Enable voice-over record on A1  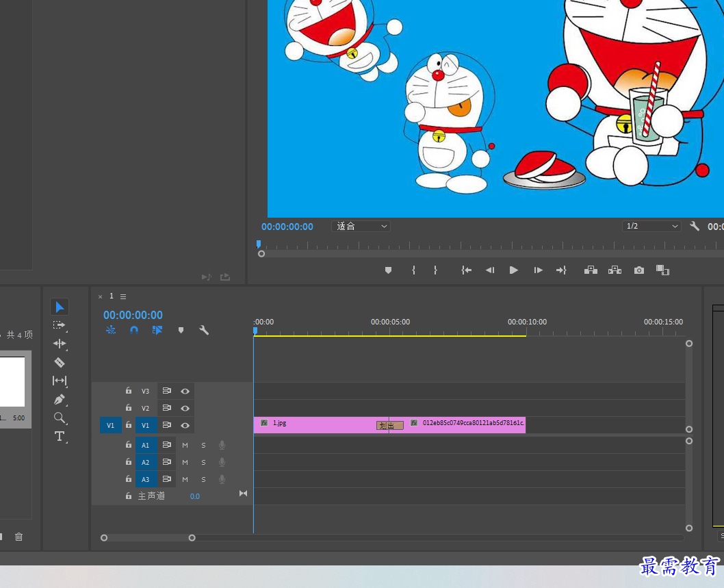(222, 445)
